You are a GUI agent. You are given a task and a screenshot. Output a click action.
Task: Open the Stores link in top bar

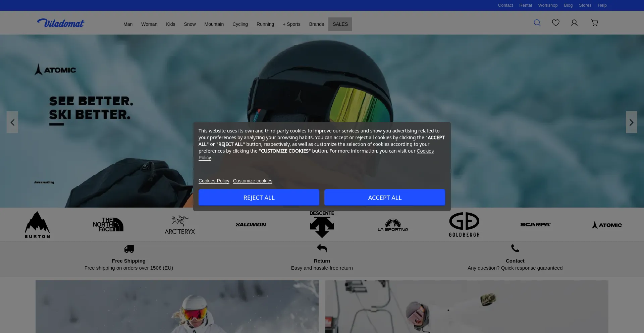(585, 5)
